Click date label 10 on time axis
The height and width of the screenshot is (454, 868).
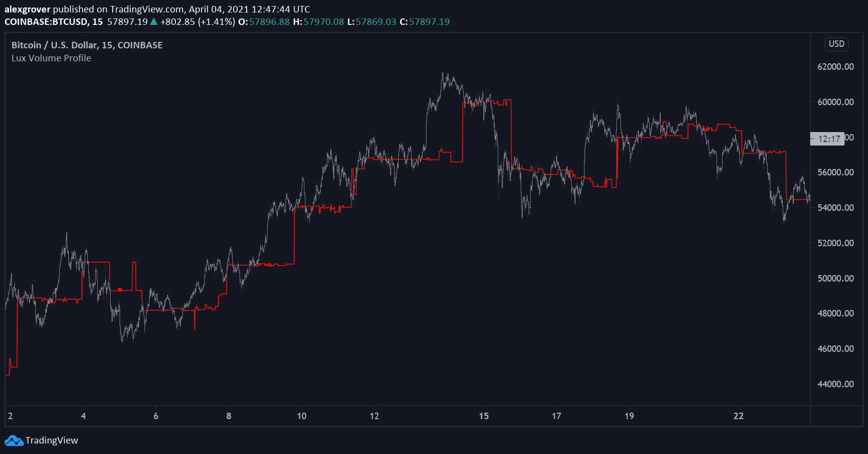pos(301,416)
